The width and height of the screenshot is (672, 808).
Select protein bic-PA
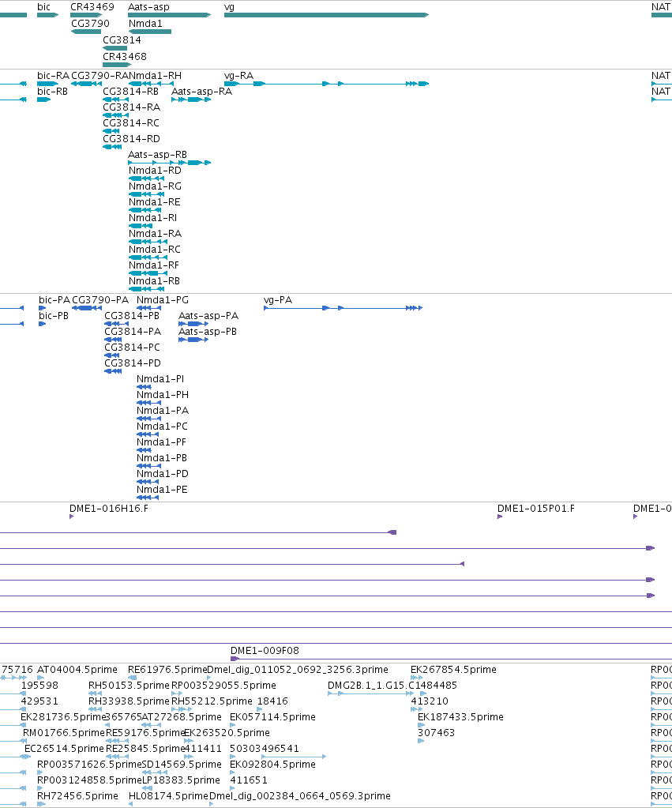[43, 308]
